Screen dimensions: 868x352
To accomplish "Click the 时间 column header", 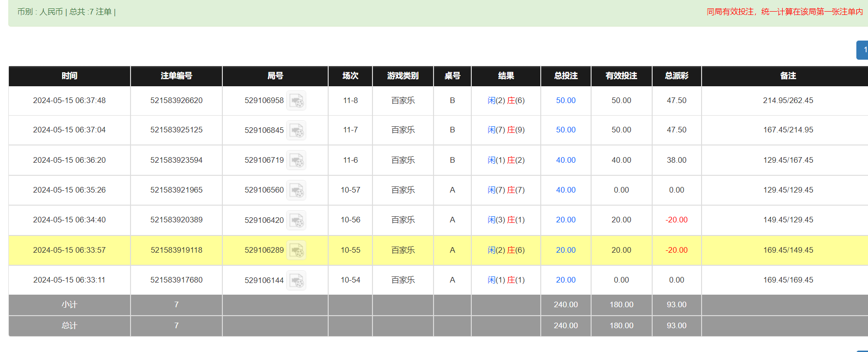I will (69, 76).
